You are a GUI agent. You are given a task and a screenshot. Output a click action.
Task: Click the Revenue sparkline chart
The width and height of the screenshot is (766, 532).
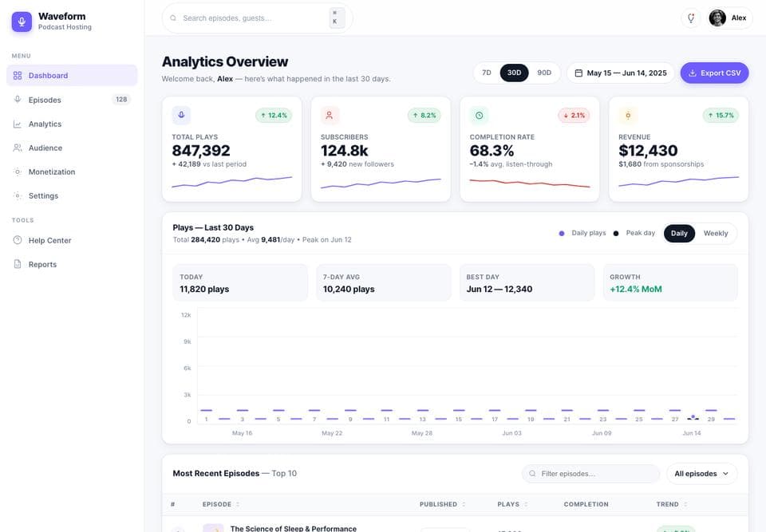pyautogui.click(x=678, y=182)
